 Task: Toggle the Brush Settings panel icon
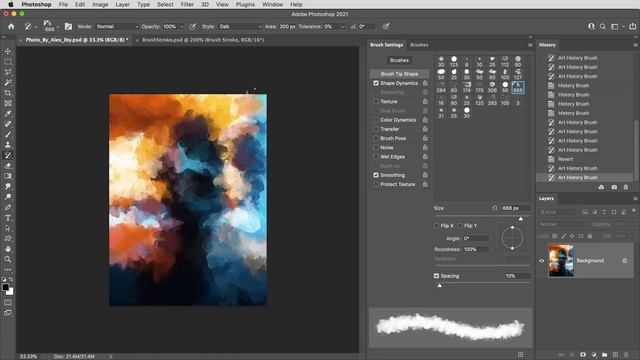[68, 27]
